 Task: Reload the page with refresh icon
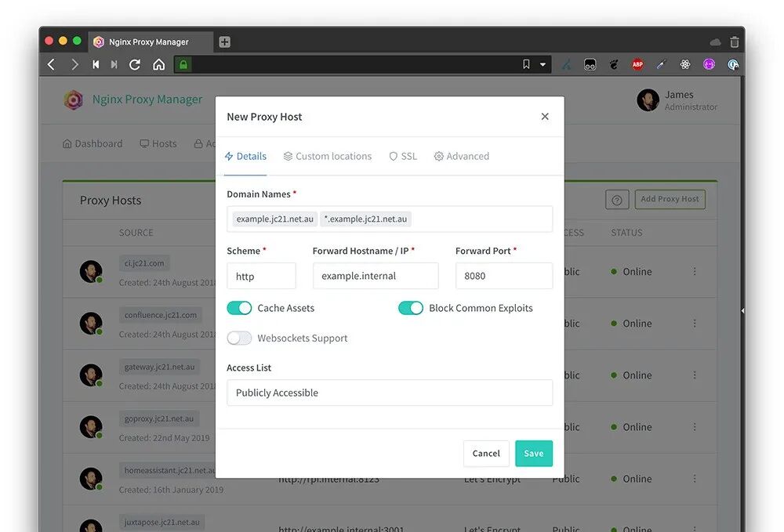tap(135, 64)
